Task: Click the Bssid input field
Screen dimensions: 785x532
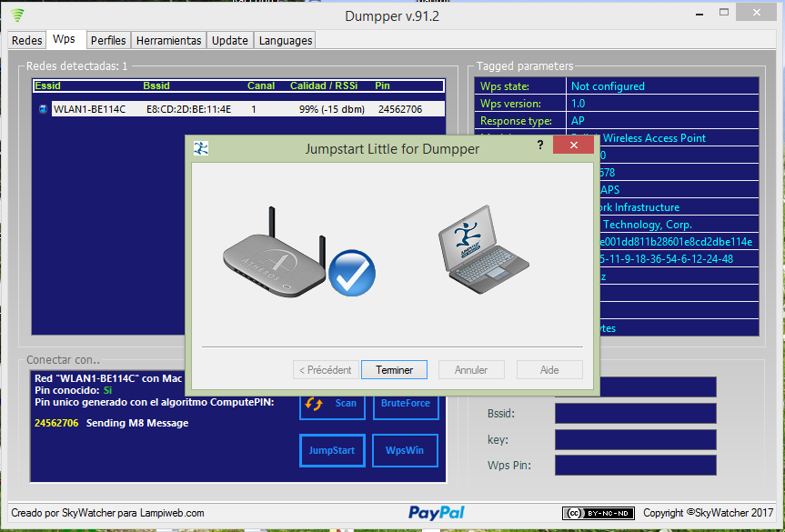Action: click(635, 414)
